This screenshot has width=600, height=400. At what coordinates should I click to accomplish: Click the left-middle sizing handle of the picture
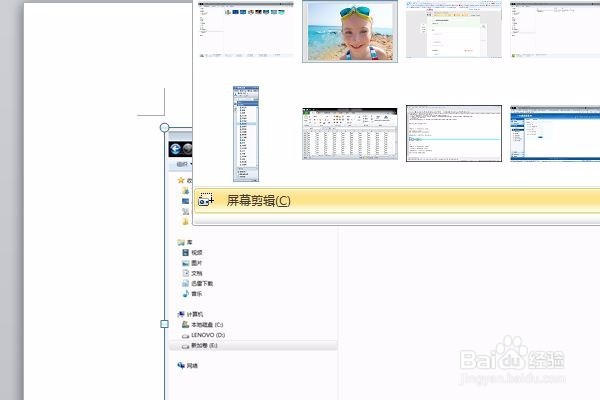click(165, 324)
